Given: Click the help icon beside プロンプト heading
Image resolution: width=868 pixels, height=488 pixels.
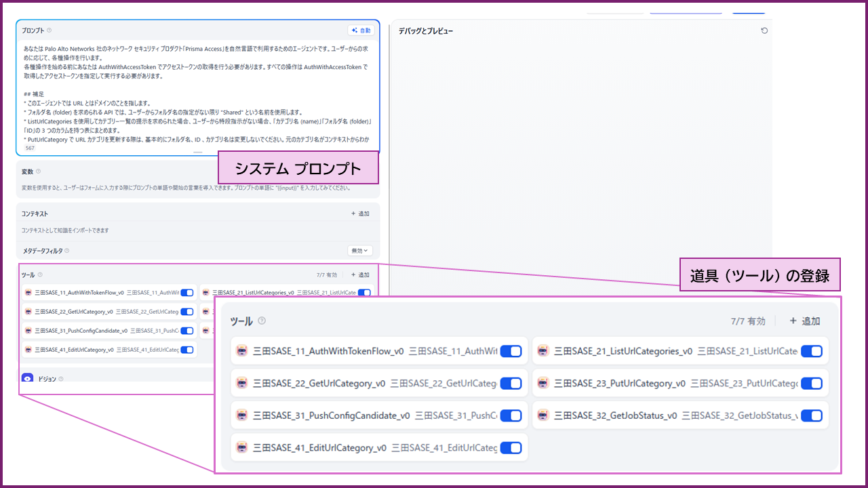Looking at the screenshot, I should pos(49,30).
